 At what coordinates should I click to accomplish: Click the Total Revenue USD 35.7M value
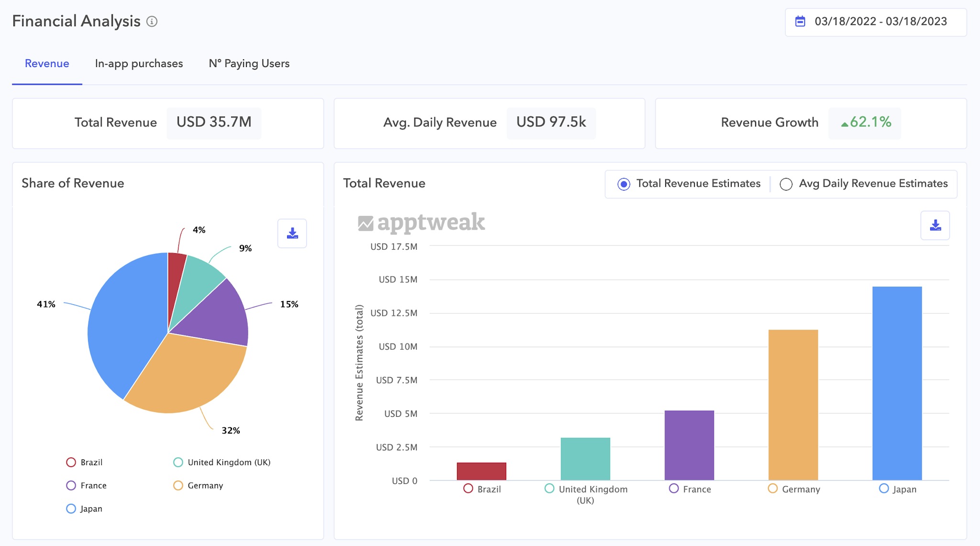click(x=213, y=123)
